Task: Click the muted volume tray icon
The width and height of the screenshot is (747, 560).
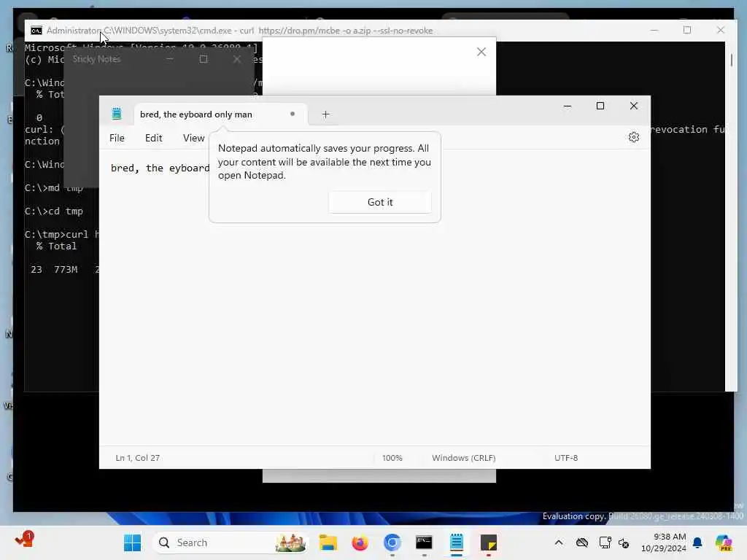Action: [x=624, y=542]
